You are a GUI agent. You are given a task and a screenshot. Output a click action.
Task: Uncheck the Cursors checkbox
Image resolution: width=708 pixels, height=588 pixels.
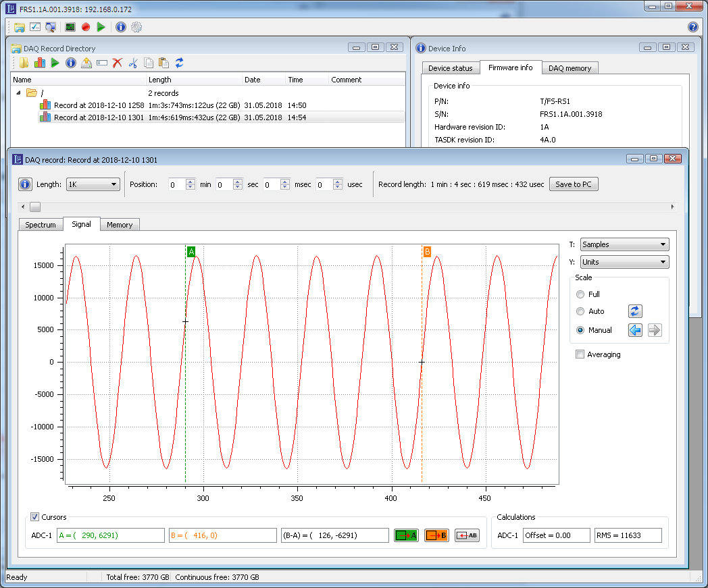click(35, 517)
